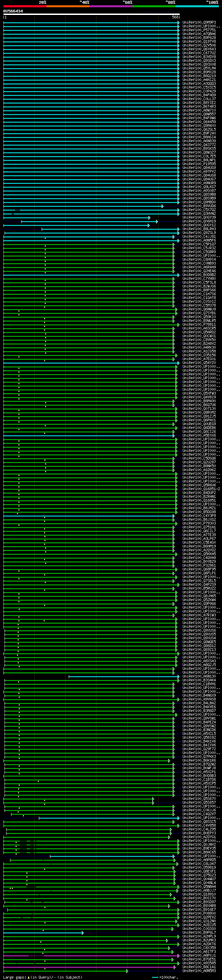This screenshot has height=980, width=222.
Task: Select hit label UniRef100_Q9MBD0
Action: pos(199,202)
